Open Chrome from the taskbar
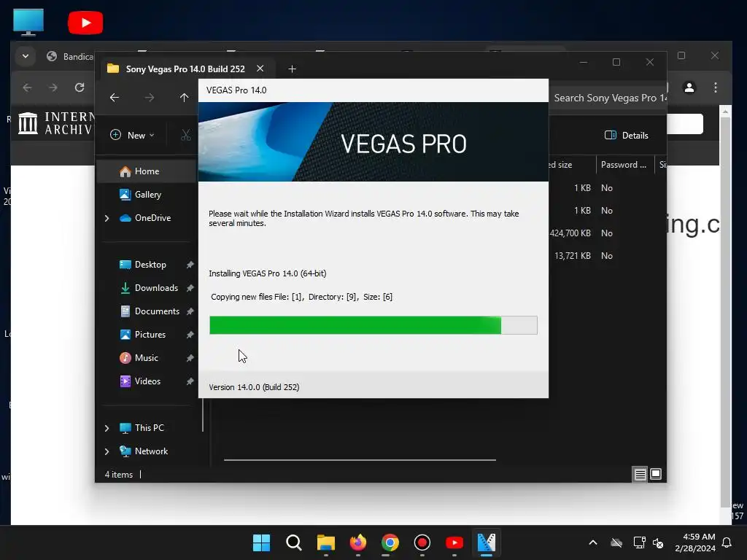 [x=390, y=542]
